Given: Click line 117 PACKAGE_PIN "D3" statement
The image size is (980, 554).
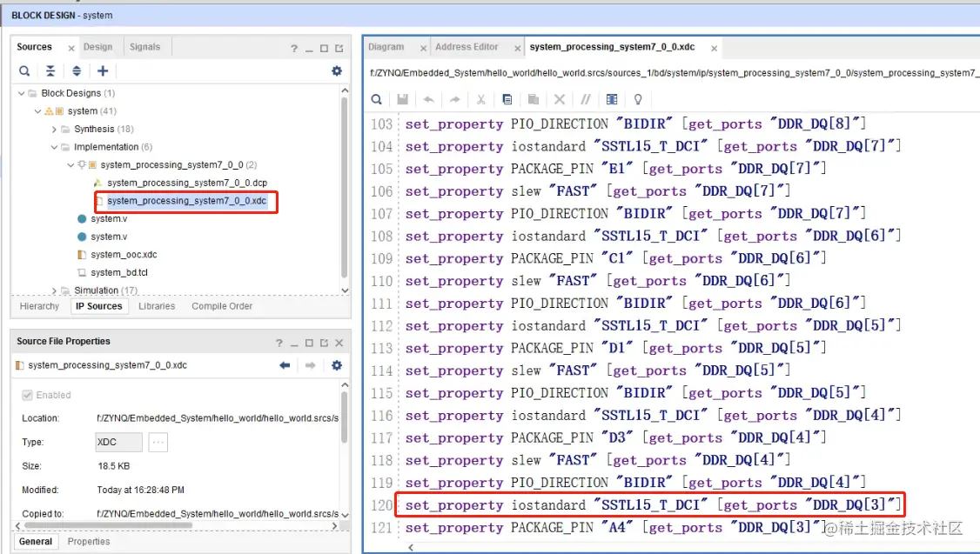Looking at the screenshot, I should 615,437.
